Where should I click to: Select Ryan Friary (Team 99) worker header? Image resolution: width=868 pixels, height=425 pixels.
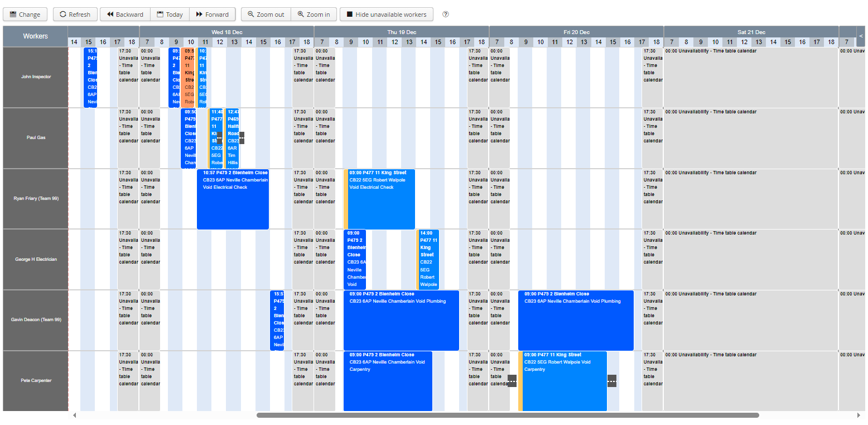click(x=36, y=199)
